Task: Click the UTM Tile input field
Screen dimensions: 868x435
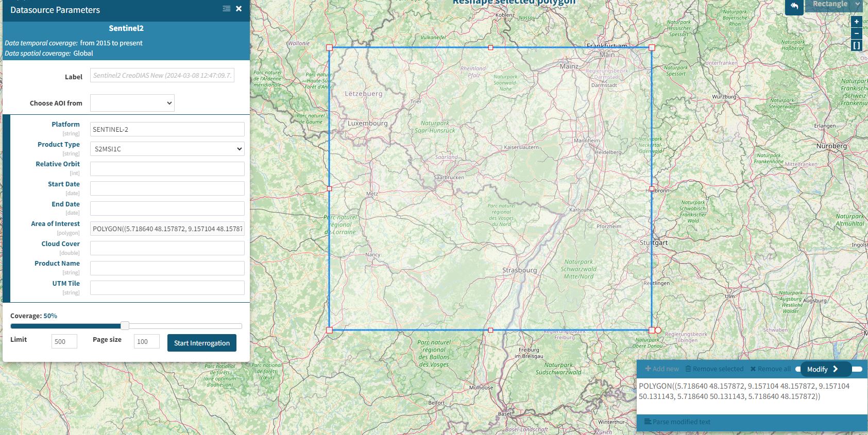Action: [167, 288]
